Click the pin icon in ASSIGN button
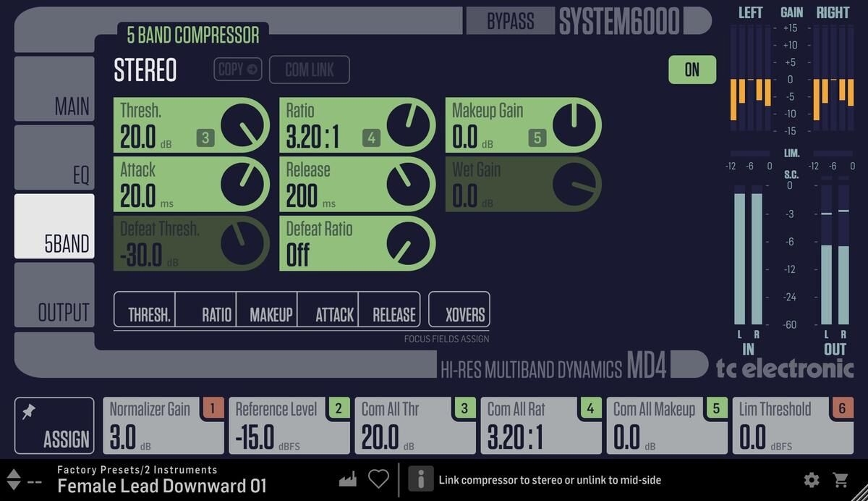868x501 pixels. [x=28, y=413]
